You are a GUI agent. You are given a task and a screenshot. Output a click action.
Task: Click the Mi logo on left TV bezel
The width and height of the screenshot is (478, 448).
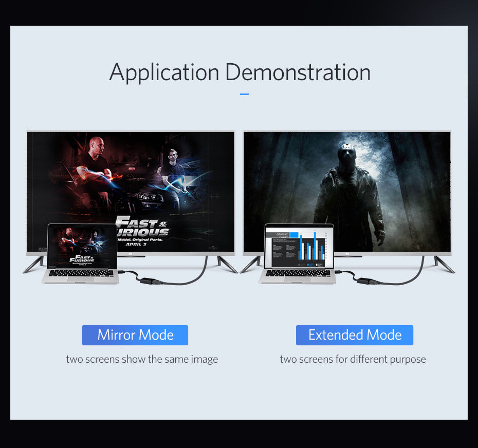pyautogui.click(x=131, y=254)
